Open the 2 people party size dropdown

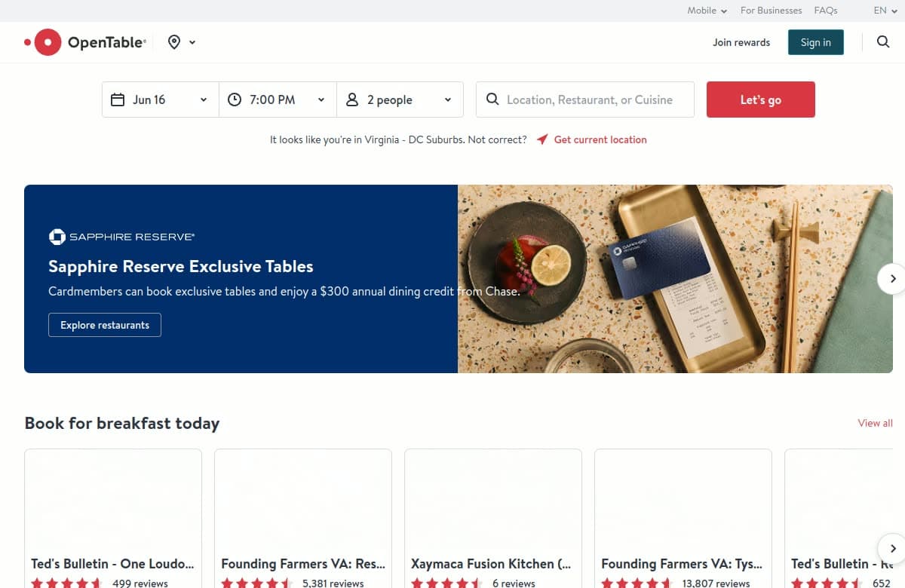coord(400,100)
